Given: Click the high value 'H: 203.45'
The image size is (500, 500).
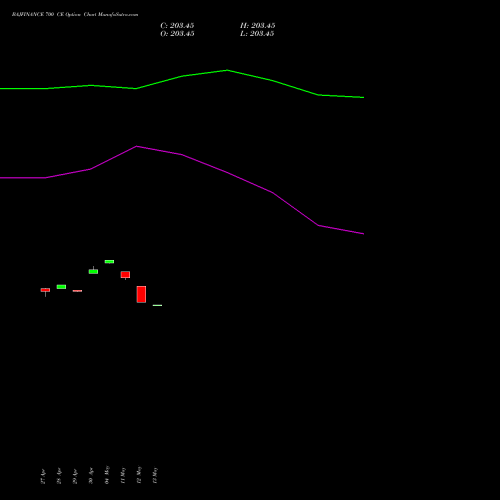Looking at the screenshot, I should point(258,26).
